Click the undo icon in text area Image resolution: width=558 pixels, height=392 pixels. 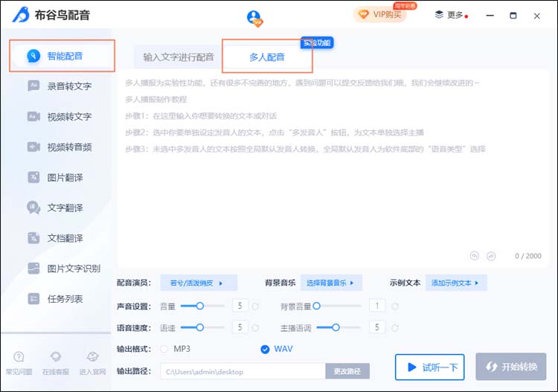pyautogui.click(x=474, y=256)
